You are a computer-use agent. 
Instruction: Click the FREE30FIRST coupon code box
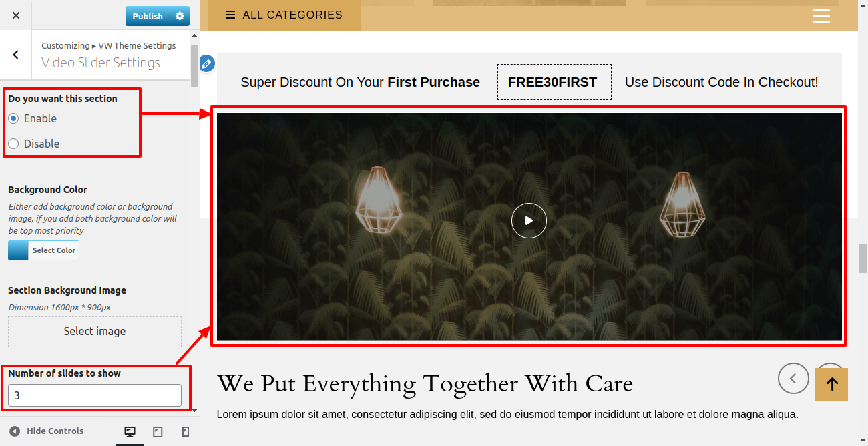point(554,82)
